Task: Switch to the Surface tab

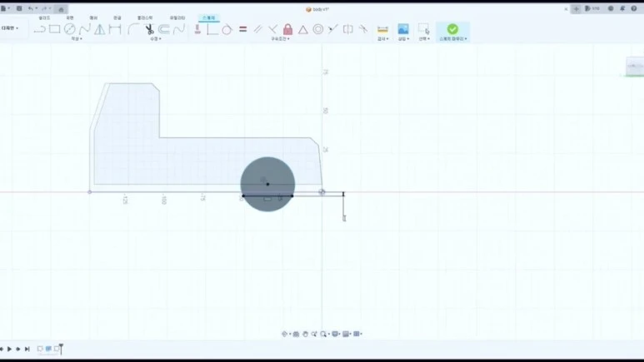Action: click(70, 18)
